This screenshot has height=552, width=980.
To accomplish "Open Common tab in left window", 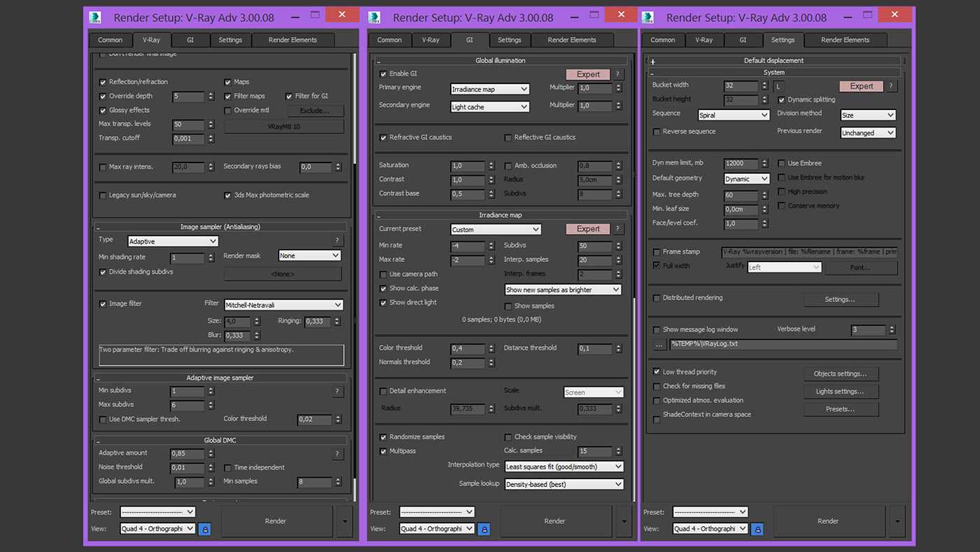I will pos(110,40).
